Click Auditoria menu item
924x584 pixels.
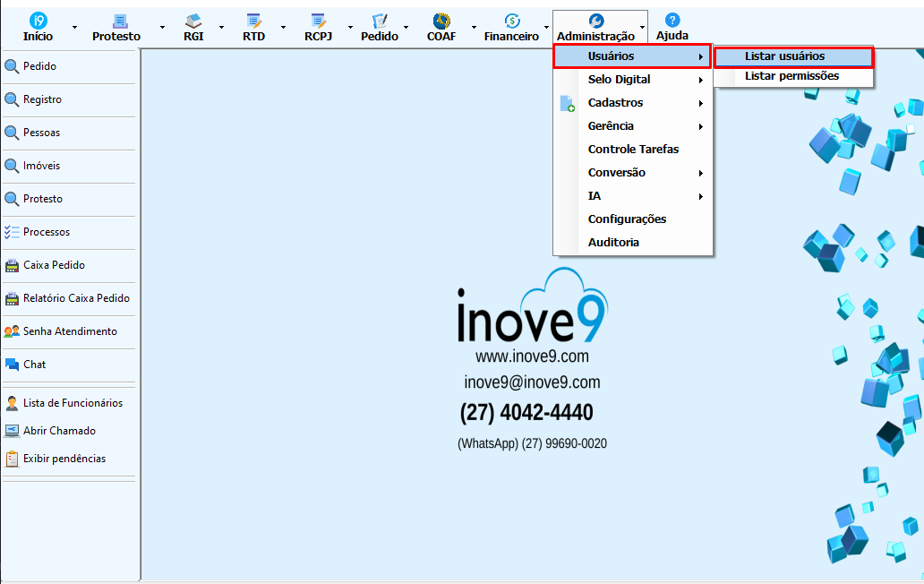tap(613, 243)
